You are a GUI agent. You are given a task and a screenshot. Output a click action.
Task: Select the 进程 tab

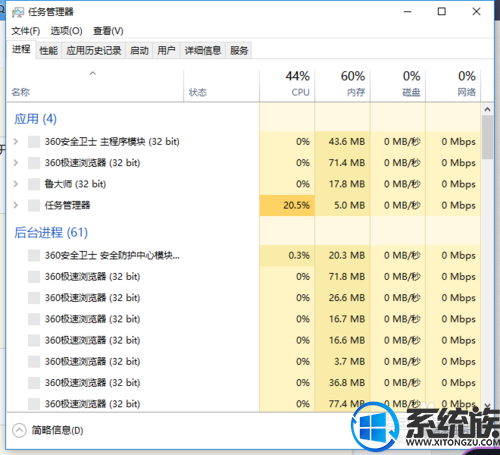tap(21, 50)
